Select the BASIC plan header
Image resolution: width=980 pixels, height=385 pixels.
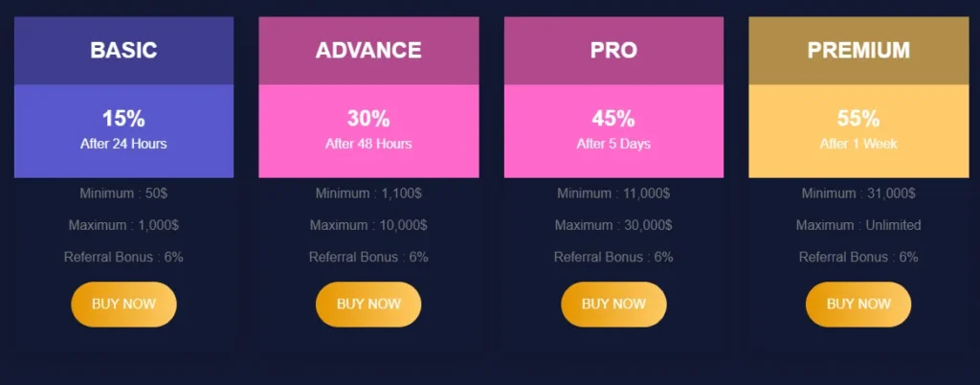123,51
